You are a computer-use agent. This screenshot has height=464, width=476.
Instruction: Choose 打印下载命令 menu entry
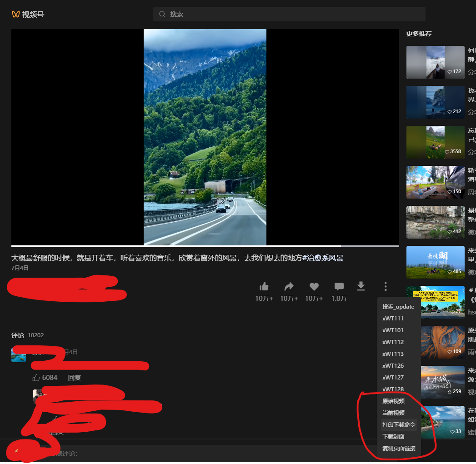399,424
